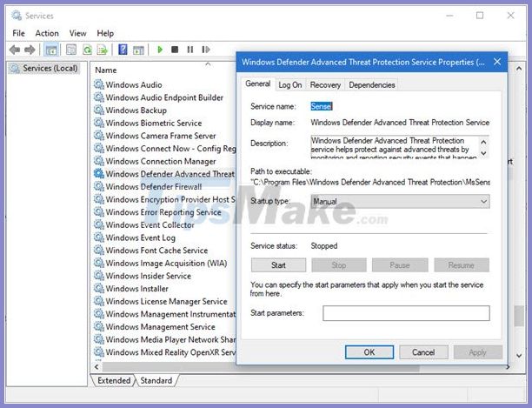
Task: Toggle the Show/Hide Console Tree icon
Action: pos(51,50)
